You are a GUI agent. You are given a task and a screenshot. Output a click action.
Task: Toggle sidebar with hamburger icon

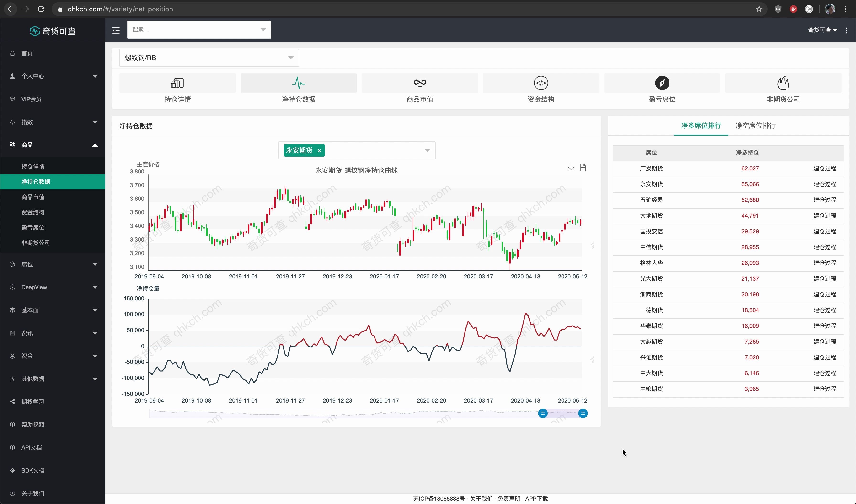pyautogui.click(x=116, y=30)
